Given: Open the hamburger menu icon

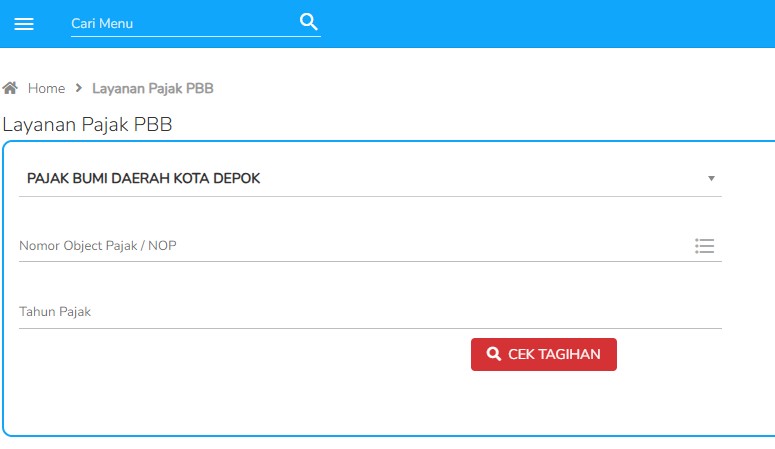Looking at the screenshot, I should coord(24,24).
